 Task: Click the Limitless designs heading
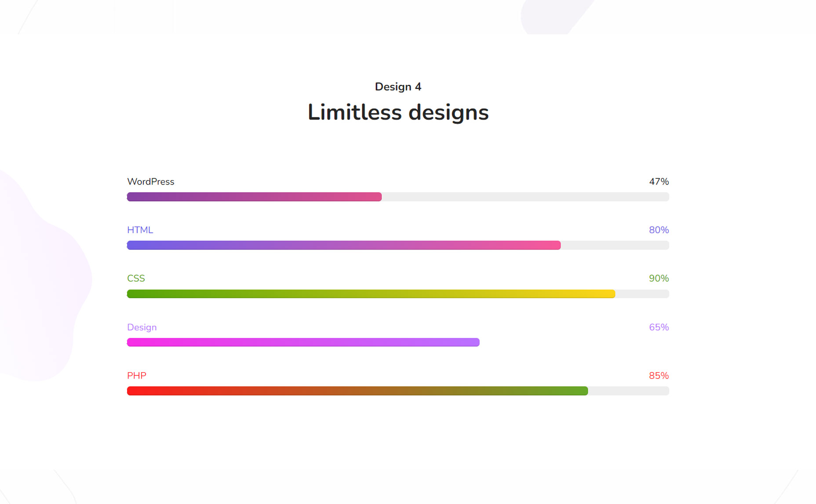[x=398, y=112]
